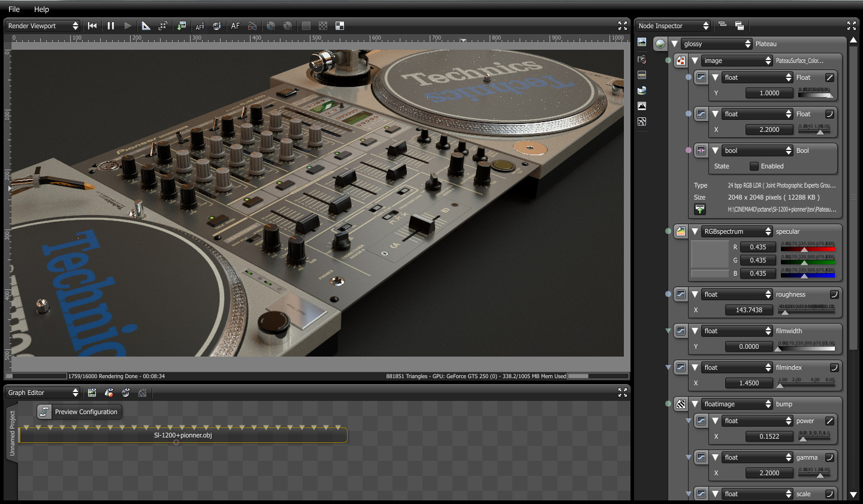Maximize the Node Inspector panel
The height and width of the screenshot is (504, 863).
click(x=852, y=26)
